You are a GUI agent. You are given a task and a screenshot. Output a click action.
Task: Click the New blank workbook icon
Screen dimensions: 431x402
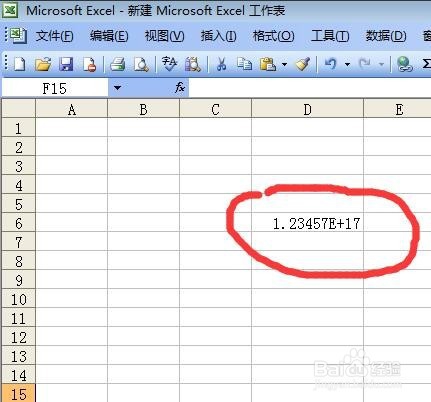[x=19, y=63]
